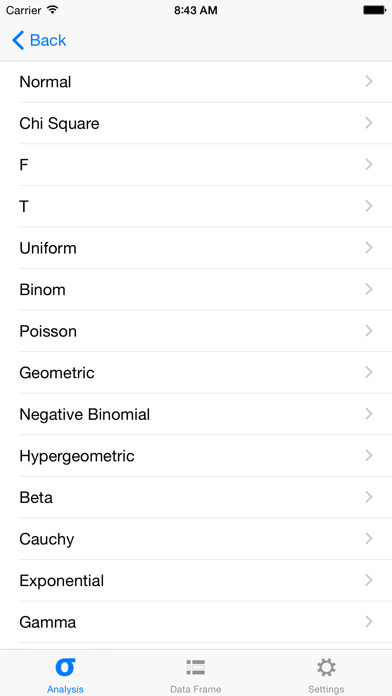Image resolution: width=392 pixels, height=696 pixels.
Task: Open the Cauchy distribution
Action: click(196, 539)
